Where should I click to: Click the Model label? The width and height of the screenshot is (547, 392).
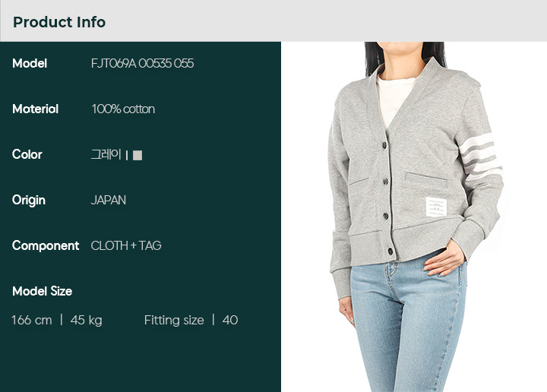tap(30, 64)
